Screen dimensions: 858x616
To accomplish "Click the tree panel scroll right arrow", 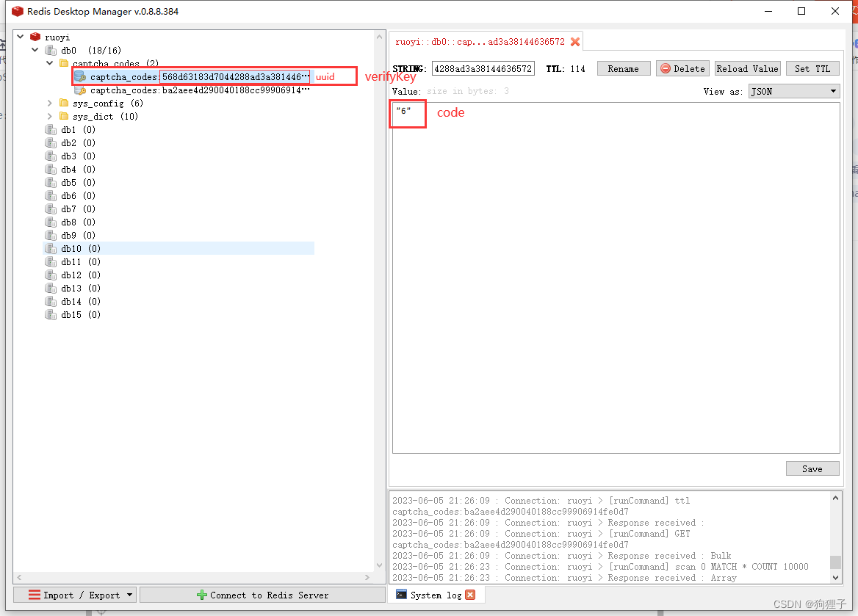I will [367, 577].
